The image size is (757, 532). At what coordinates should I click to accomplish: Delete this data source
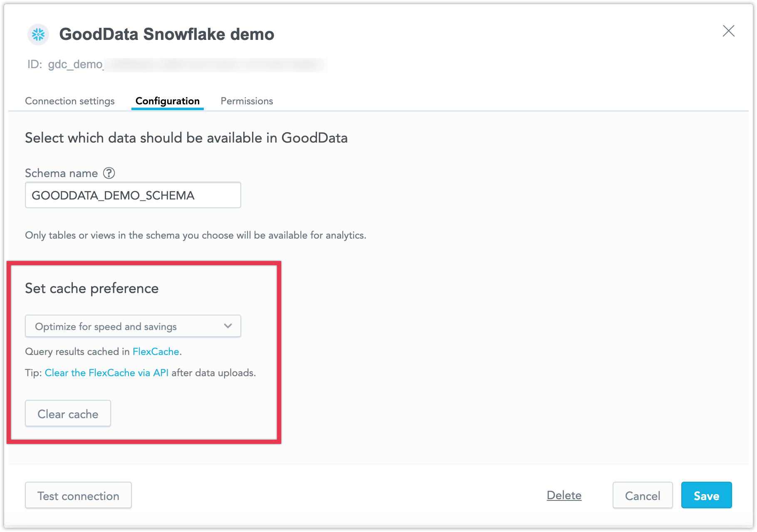[564, 495]
